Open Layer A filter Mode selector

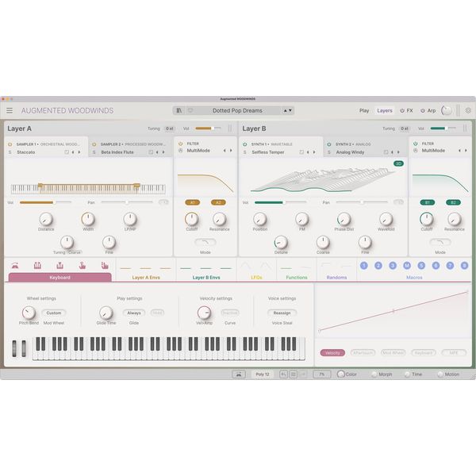pos(205,242)
